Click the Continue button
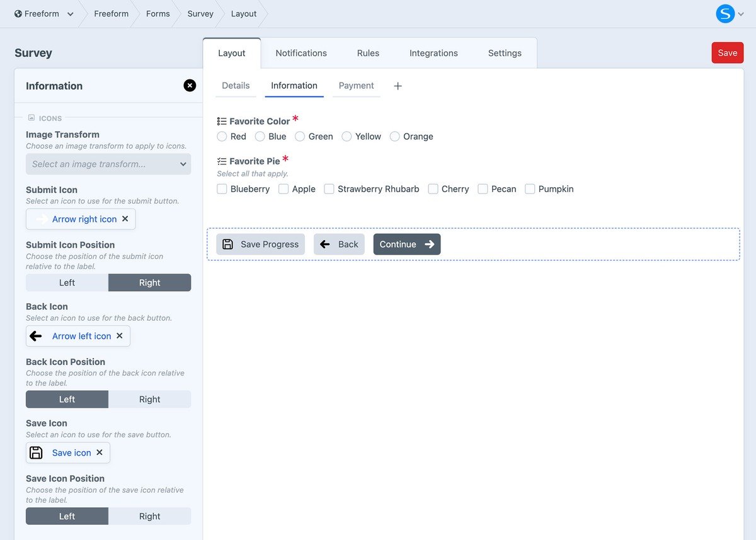Image resolution: width=756 pixels, height=540 pixels. (407, 244)
